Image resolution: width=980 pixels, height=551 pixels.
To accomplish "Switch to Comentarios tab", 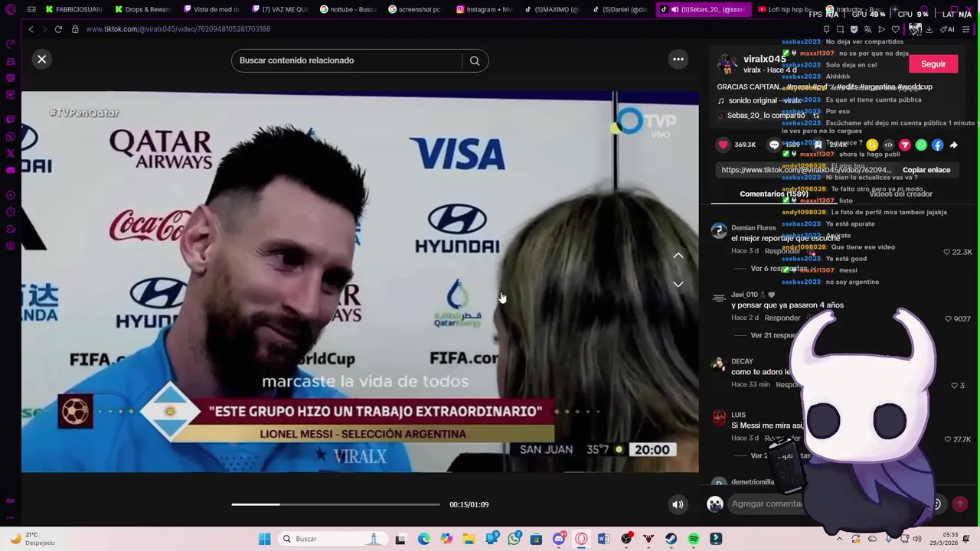I will 774,194.
